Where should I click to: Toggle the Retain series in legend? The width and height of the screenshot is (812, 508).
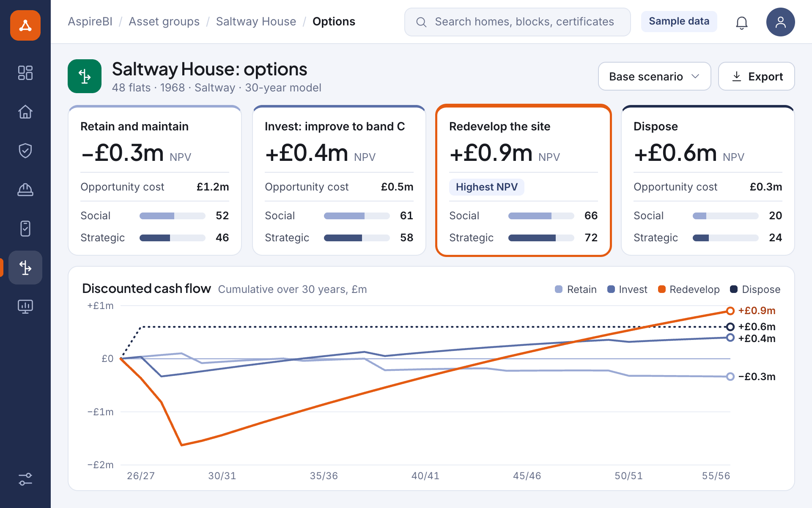(x=576, y=289)
